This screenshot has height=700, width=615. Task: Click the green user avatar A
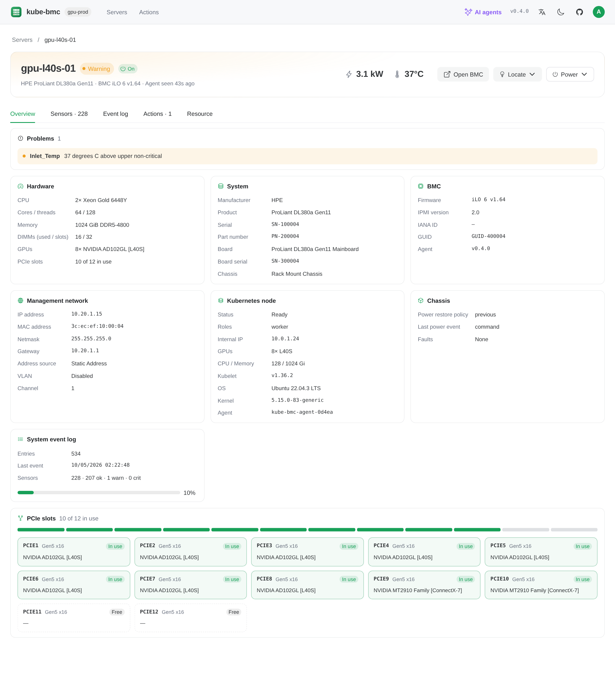(x=598, y=12)
